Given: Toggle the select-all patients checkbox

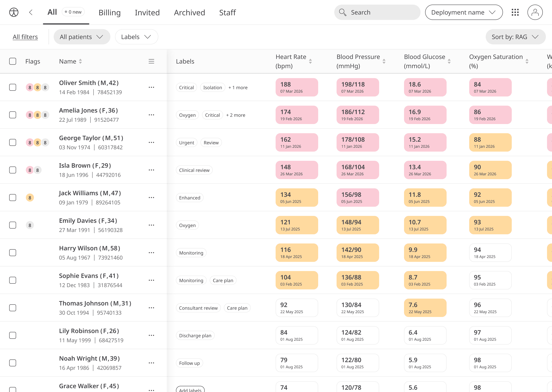Looking at the screenshot, I should (x=13, y=61).
